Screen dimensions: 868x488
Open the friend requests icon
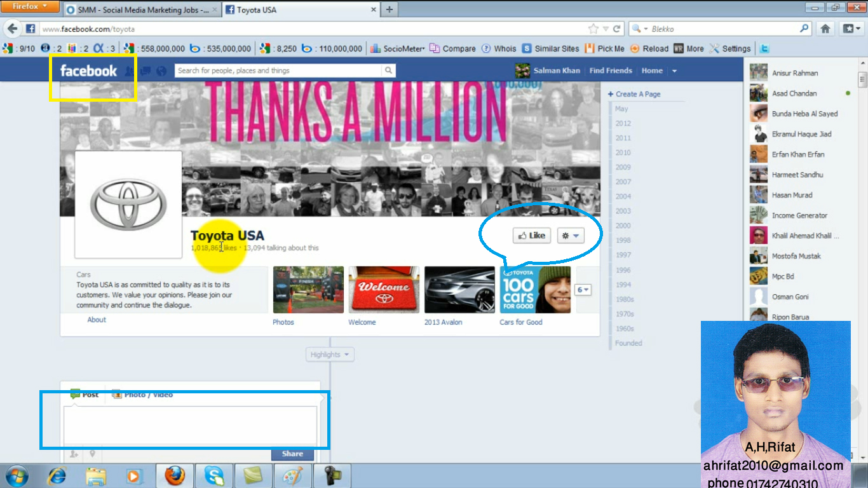click(x=130, y=71)
